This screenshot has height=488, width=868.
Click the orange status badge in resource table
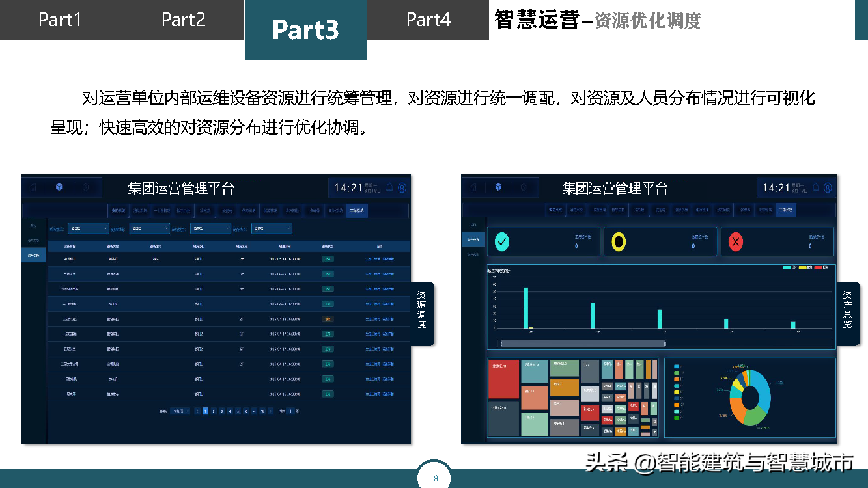[x=328, y=319]
